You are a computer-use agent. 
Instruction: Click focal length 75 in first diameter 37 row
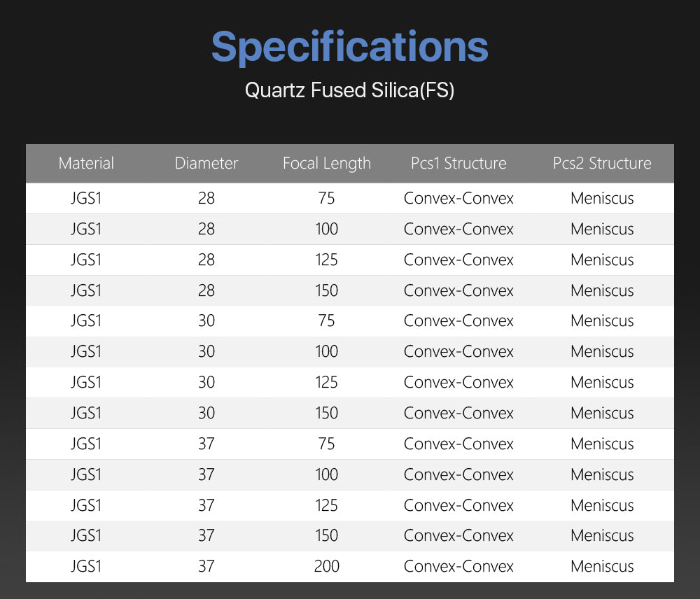pyautogui.click(x=326, y=444)
